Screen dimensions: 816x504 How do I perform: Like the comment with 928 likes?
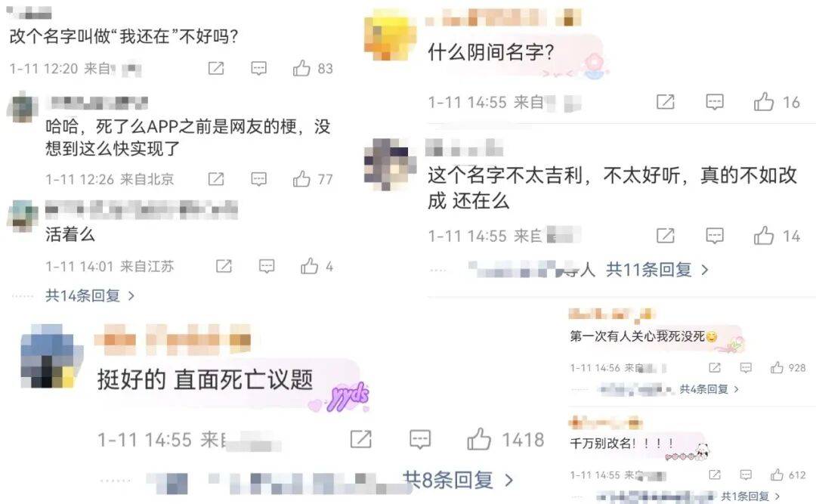777,368
